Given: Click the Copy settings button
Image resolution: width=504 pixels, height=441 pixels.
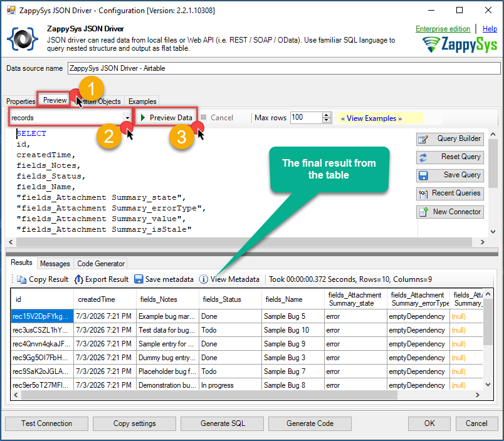Looking at the screenshot, I should [134, 423].
